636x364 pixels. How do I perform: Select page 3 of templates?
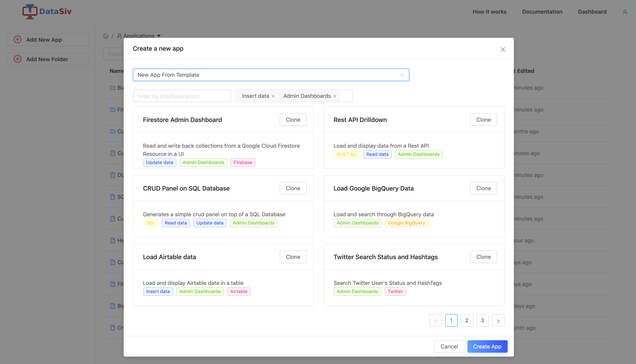click(x=482, y=321)
